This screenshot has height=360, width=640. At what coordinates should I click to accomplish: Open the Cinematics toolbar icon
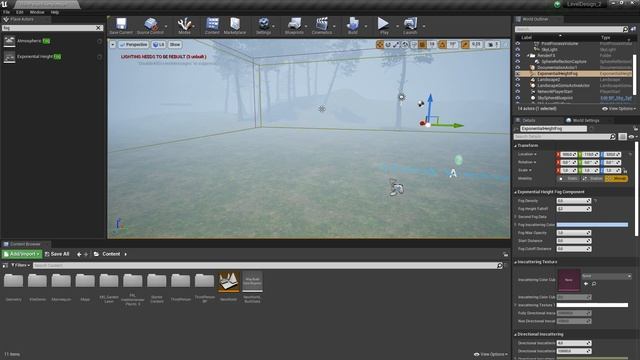[322, 26]
